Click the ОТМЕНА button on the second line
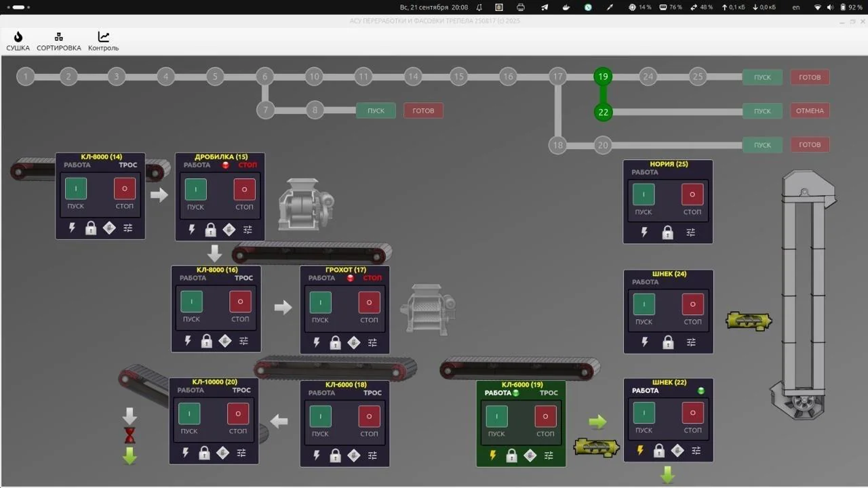The height and width of the screenshot is (488, 868). click(810, 110)
